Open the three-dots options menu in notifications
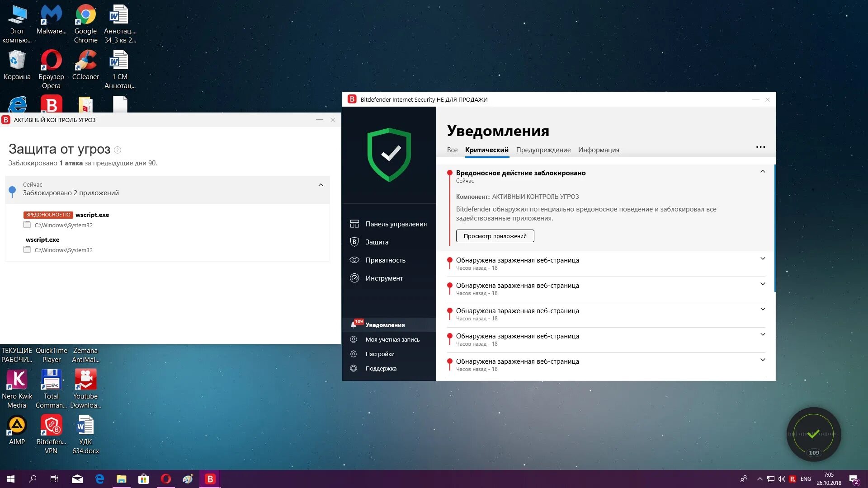868x488 pixels. coord(760,147)
